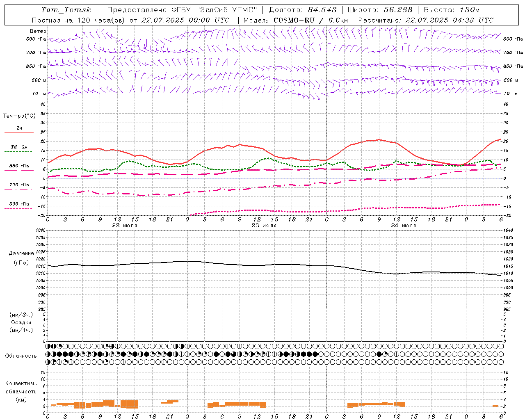Click the Долгота: 84.543 value

(x=303, y=10)
